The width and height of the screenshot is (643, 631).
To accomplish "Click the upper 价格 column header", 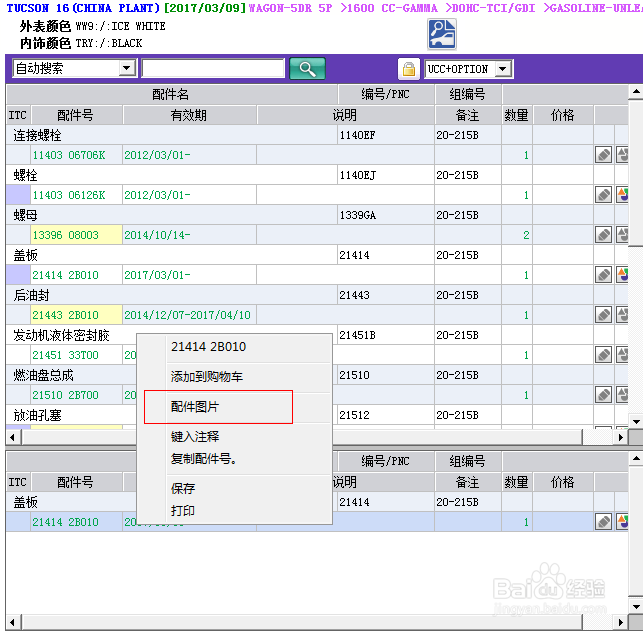I will coord(563,115).
